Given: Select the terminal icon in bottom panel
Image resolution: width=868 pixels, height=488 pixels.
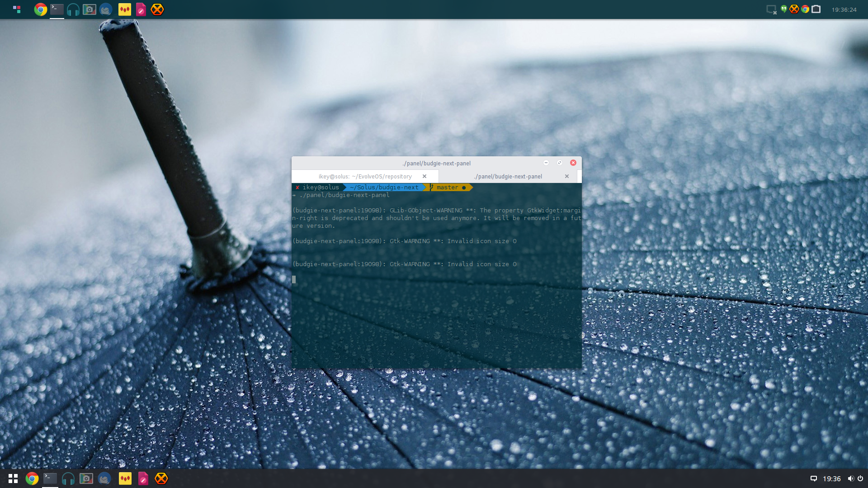Looking at the screenshot, I should click(50, 478).
